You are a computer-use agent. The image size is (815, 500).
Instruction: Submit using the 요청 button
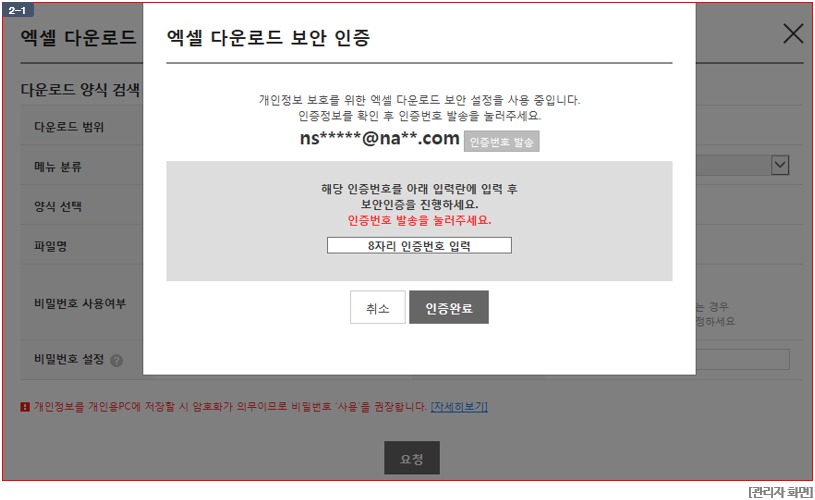412,458
